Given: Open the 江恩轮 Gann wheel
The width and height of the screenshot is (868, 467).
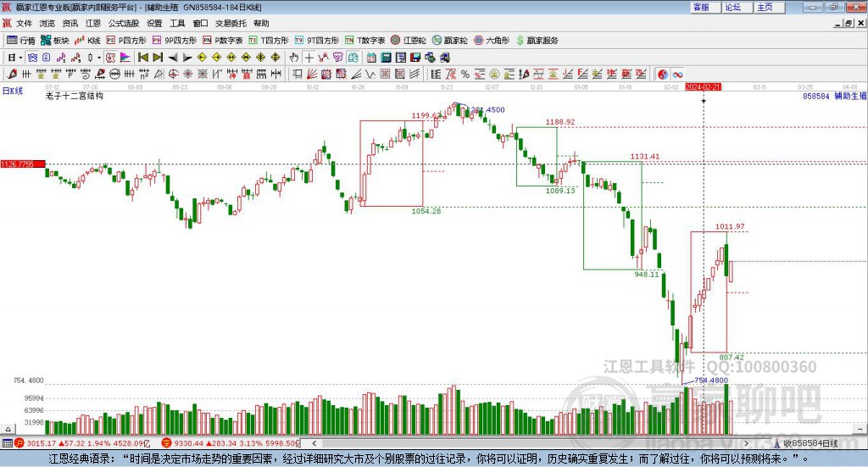Looking at the screenshot, I should pyautogui.click(x=409, y=41).
